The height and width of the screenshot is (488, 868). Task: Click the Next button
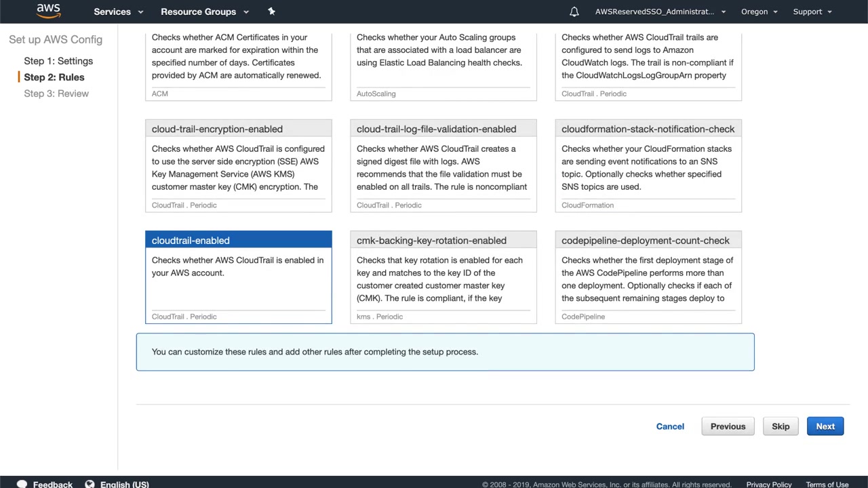[825, 426]
